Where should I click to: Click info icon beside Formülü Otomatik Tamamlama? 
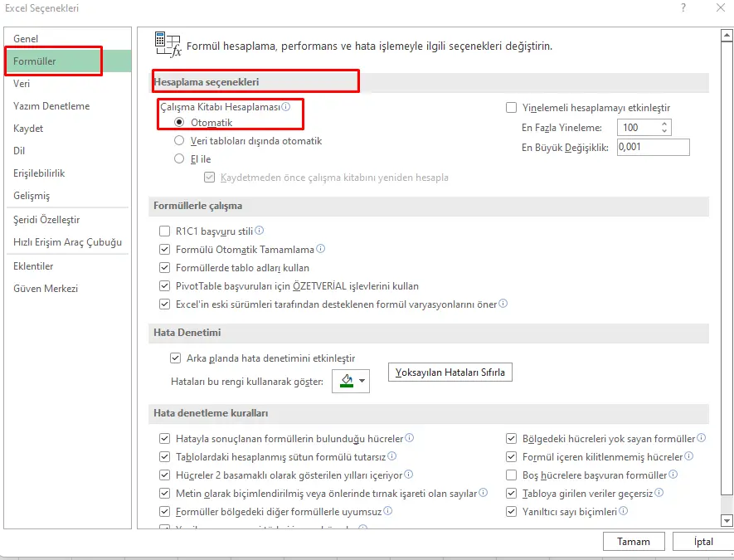321,249
